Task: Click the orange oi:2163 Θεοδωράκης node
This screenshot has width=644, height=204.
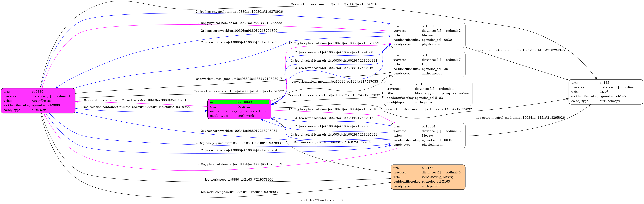Action: [428, 177]
